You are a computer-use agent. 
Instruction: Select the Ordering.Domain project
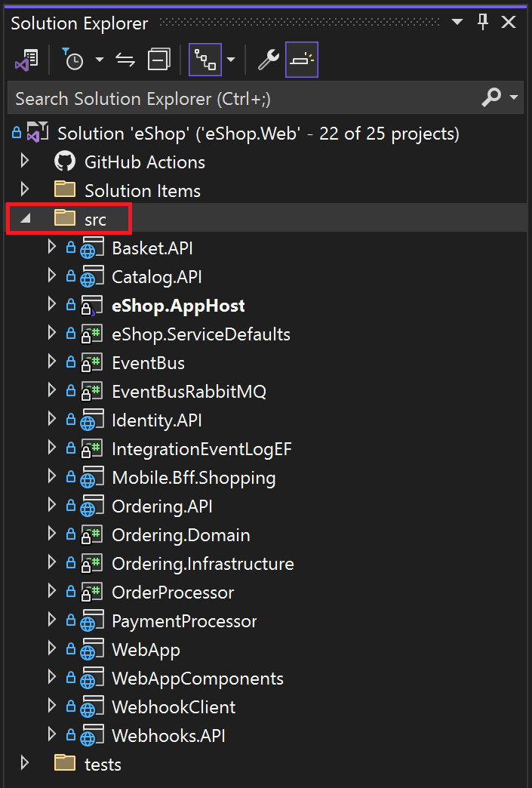[x=180, y=534]
